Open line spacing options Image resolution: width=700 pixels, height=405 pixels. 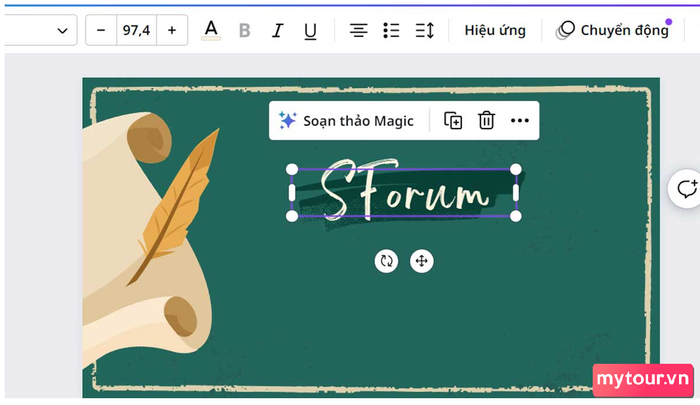[425, 30]
